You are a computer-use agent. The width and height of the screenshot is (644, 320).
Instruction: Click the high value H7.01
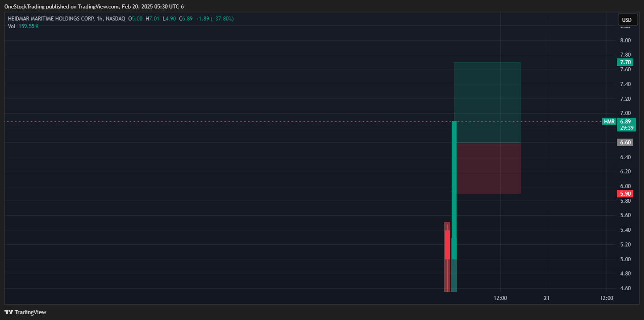pos(152,19)
